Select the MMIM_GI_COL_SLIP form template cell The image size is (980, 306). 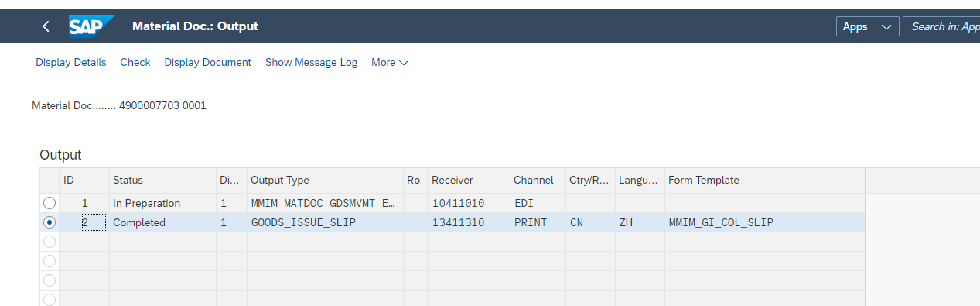coord(764,222)
